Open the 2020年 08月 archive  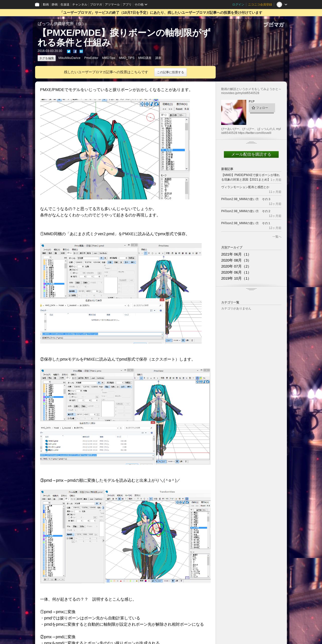[235, 260]
